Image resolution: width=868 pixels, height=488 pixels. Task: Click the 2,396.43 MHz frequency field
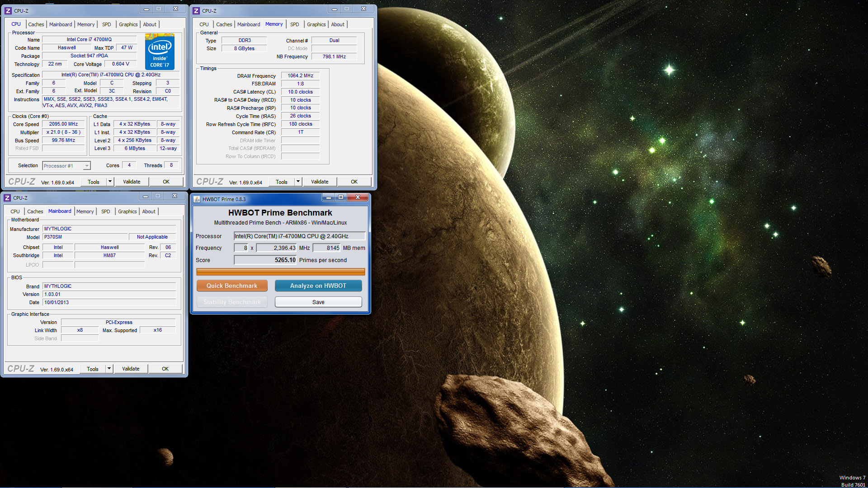click(x=276, y=248)
